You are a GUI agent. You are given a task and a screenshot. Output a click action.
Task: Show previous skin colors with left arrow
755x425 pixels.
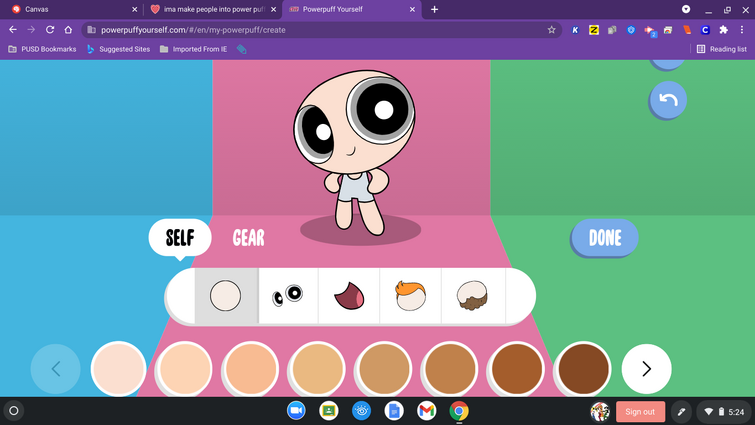[55, 369]
